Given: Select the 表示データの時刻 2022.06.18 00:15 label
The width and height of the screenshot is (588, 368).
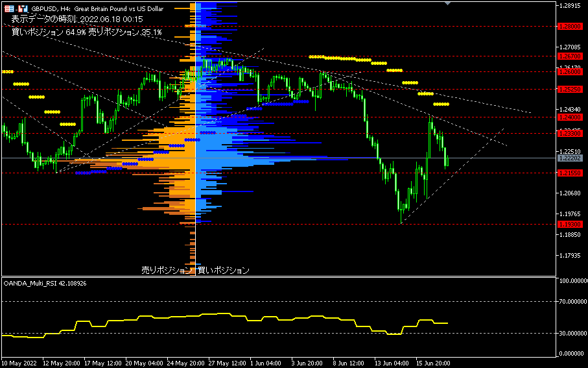Looking at the screenshot, I should click(x=77, y=19).
